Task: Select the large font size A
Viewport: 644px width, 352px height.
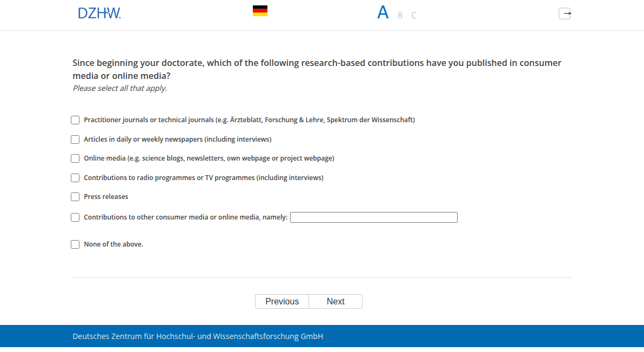Action: [383, 12]
